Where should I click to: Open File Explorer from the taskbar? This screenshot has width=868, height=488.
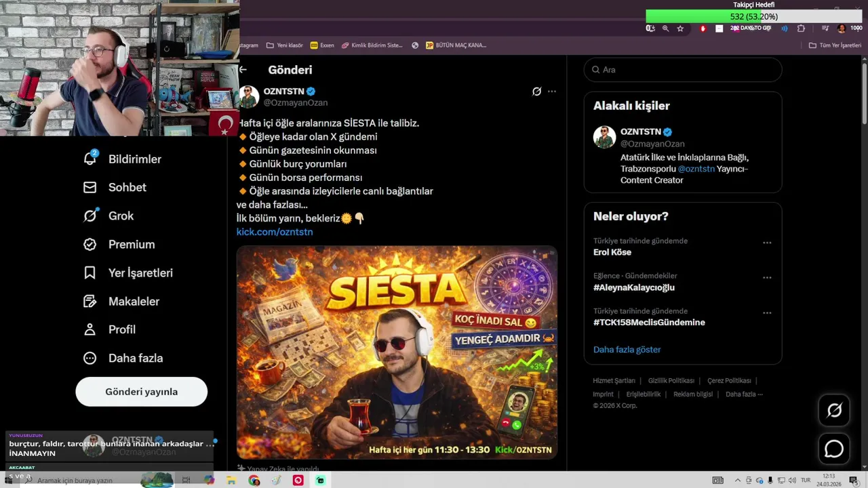click(231, 481)
